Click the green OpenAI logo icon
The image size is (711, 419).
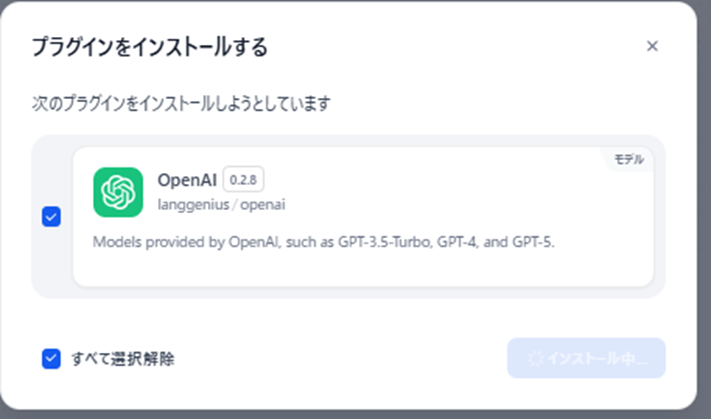pyautogui.click(x=118, y=192)
